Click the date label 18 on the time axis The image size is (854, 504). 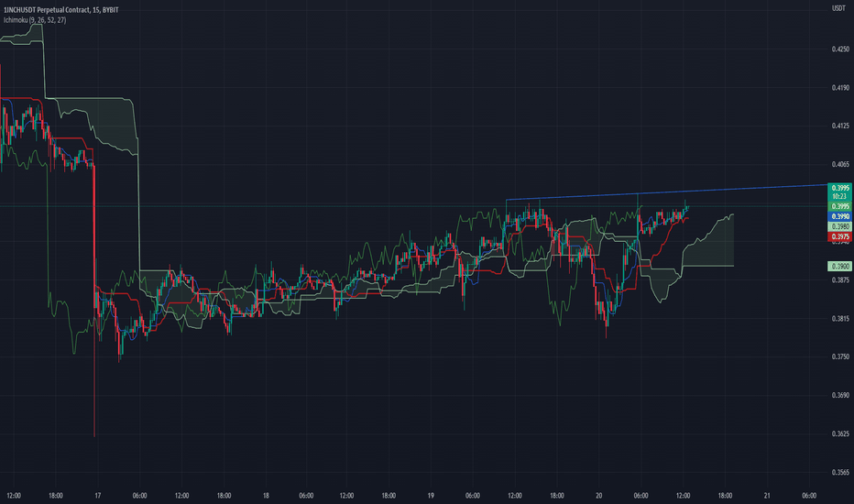point(266,496)
